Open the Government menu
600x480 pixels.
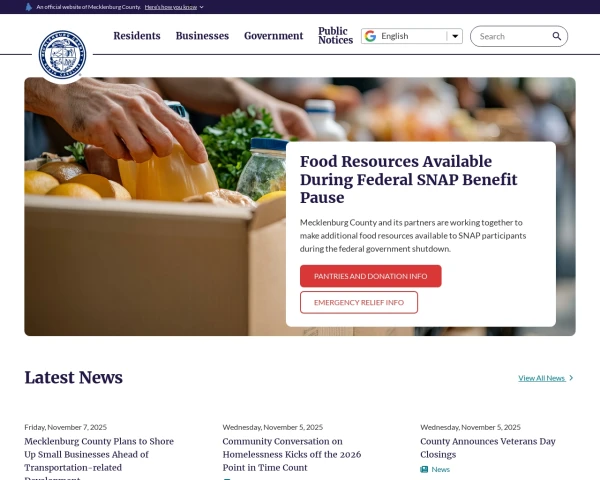pos(274,36)
